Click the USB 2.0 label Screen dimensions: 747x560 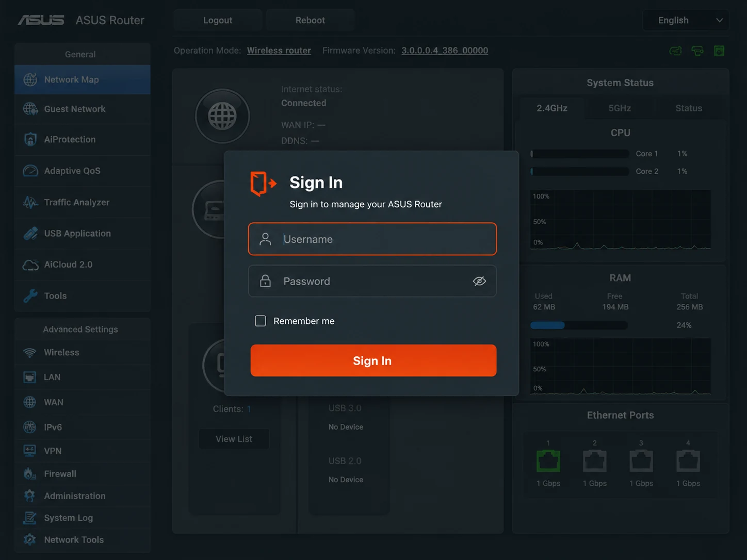coord(345,461)
